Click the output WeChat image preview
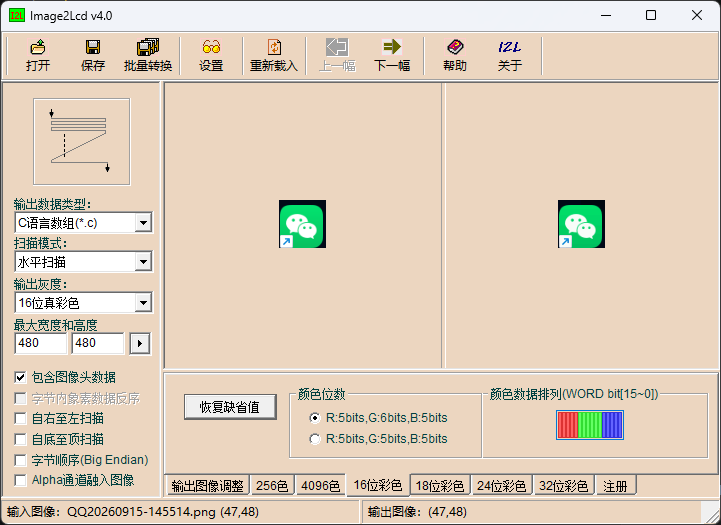Viewport: 721px width, 525px height. 581,224
